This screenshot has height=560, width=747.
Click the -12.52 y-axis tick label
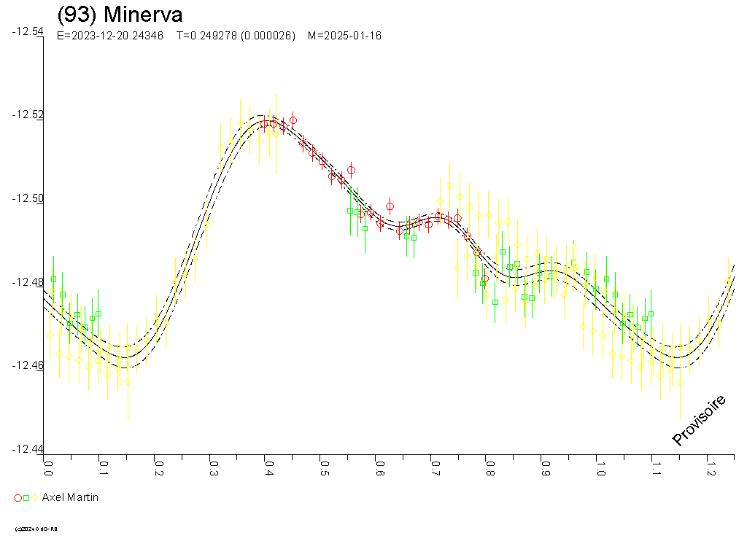(x=28, y=115)
